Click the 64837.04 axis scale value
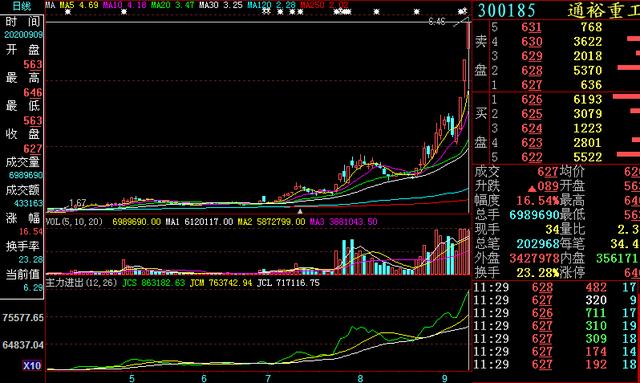Image resolution: width=640 pixels, height=383 pixels. (x=23, y=345)
